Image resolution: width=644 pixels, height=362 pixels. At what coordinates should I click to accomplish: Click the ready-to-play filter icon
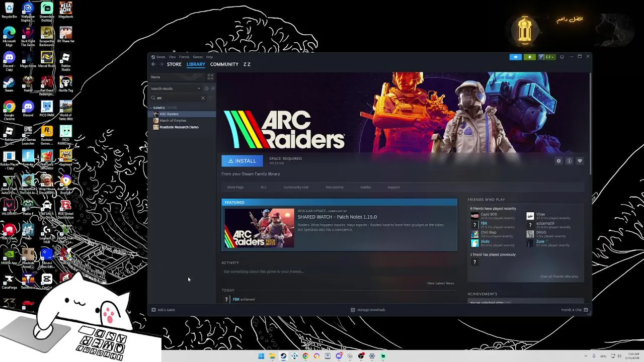tap(213, 88)
